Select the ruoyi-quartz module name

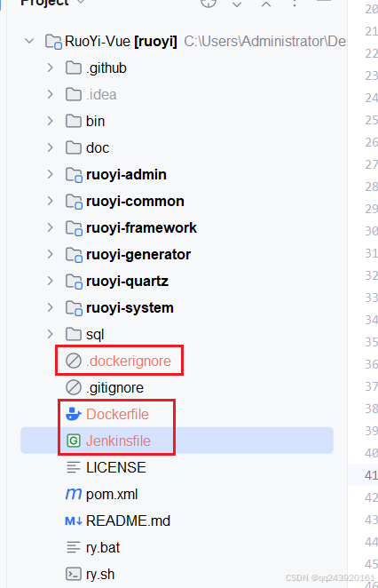pos(128,282)
